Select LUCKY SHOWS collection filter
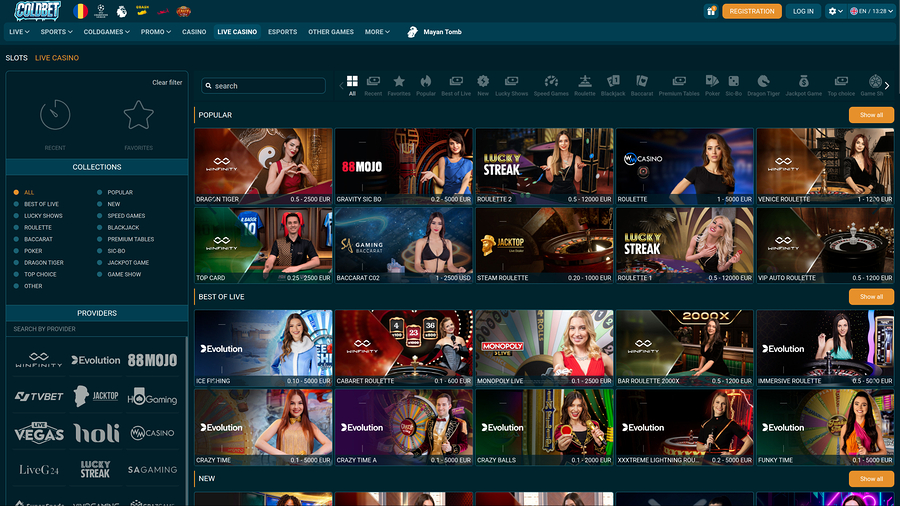 tap(38, 216)
